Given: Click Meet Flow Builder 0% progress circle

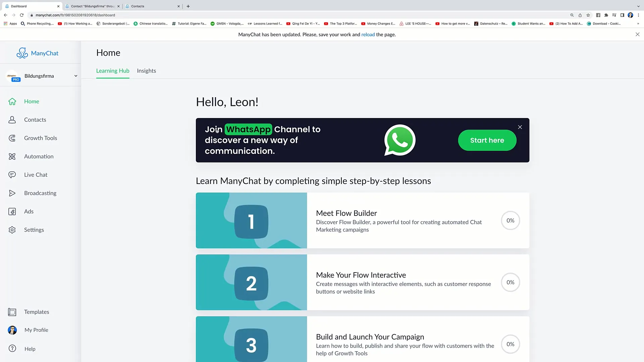Looking at the screenshot, I should (x=510, y=221).
